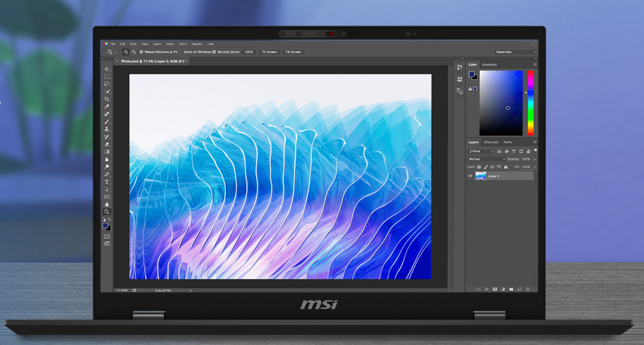Viewport: 644px width, 345px height.
Task: Switch to Paths tab
Action: pos(508,142)
